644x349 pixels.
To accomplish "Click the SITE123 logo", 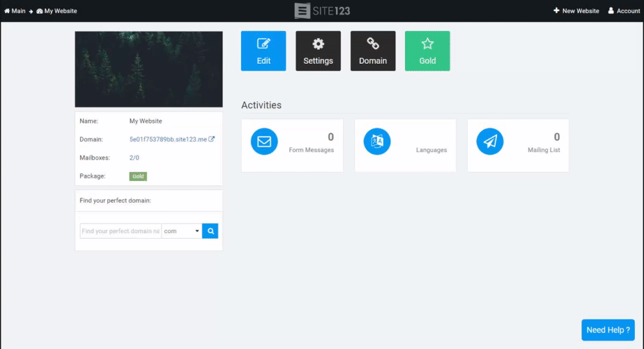I will click(x=323, y=11).
